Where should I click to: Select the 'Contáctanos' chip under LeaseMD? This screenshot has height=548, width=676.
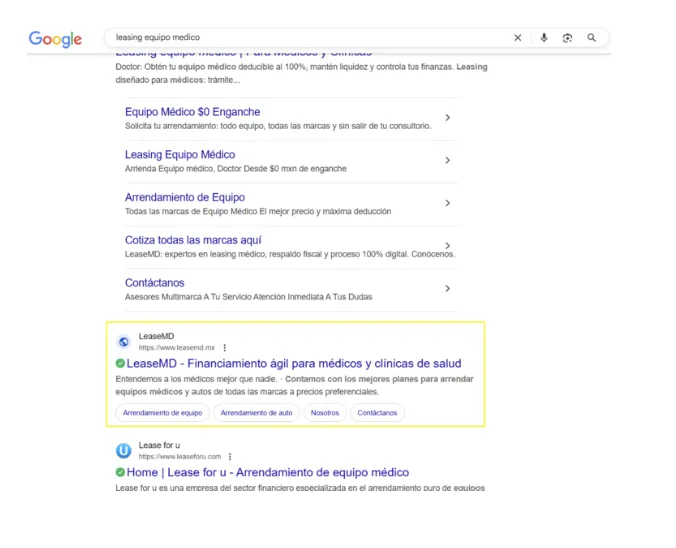tap(377, 413)
